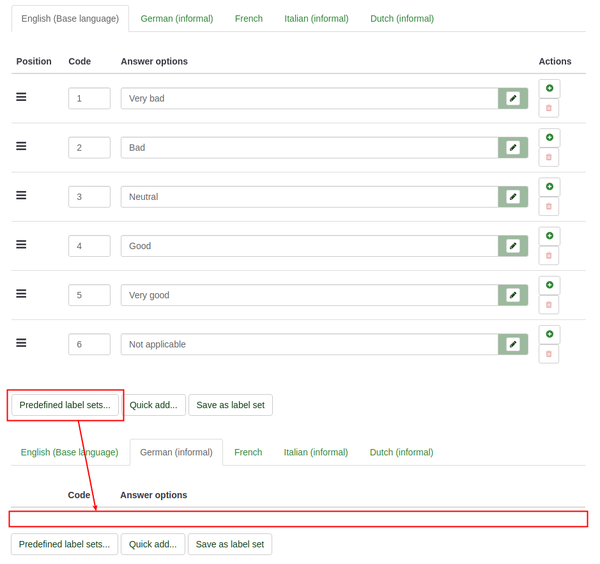
Task: Switch to the top French language tab
Action: (249, 18)
